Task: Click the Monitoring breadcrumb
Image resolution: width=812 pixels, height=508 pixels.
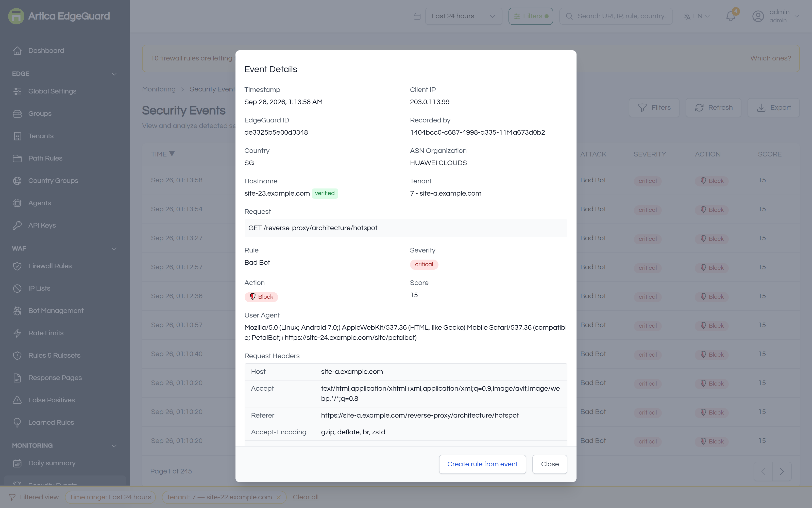Action: pos(159,89)
